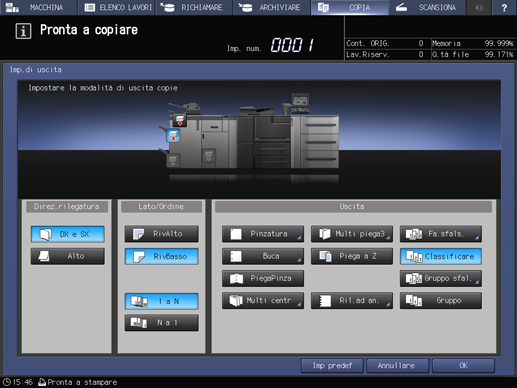Viewport: 517px width, 388px height.
Task: Open Buca punch options
Action: [263, 256]
